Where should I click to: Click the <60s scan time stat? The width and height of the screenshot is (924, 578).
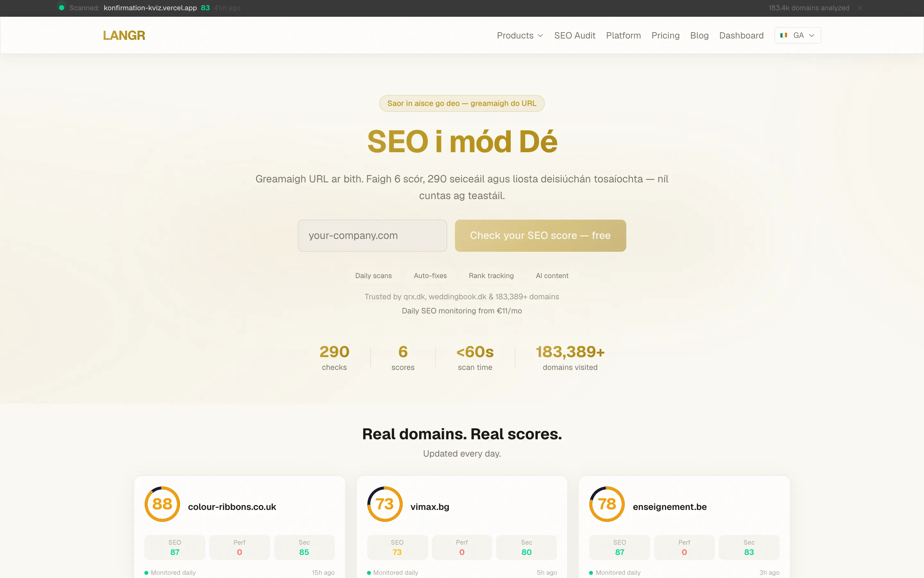475,357
